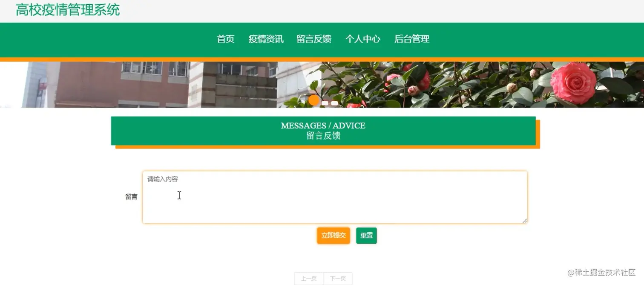Switch to the second carousel slide dot
The width and height of the screenshot is (644, 285).
click(x=325, y=103)
